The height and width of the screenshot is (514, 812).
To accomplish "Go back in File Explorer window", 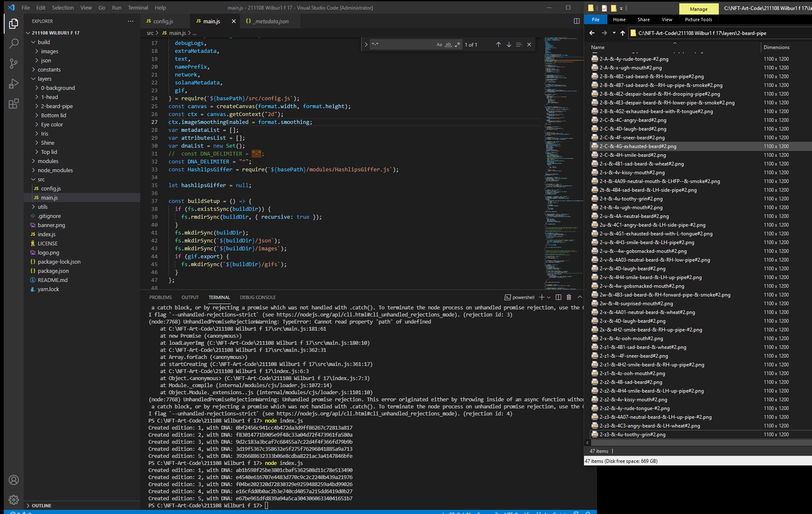I will pyautogui.click(x=592, y=33).
